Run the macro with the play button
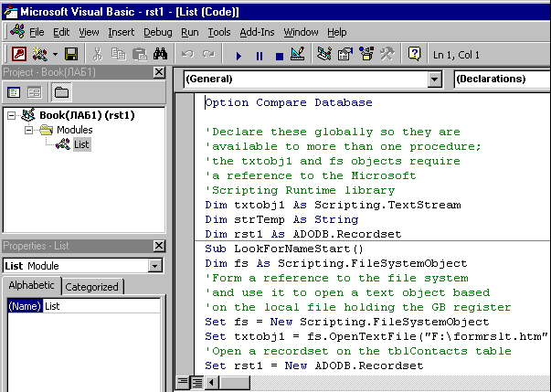Viewport: 551px width, 392px height. (x=238, y=56)
